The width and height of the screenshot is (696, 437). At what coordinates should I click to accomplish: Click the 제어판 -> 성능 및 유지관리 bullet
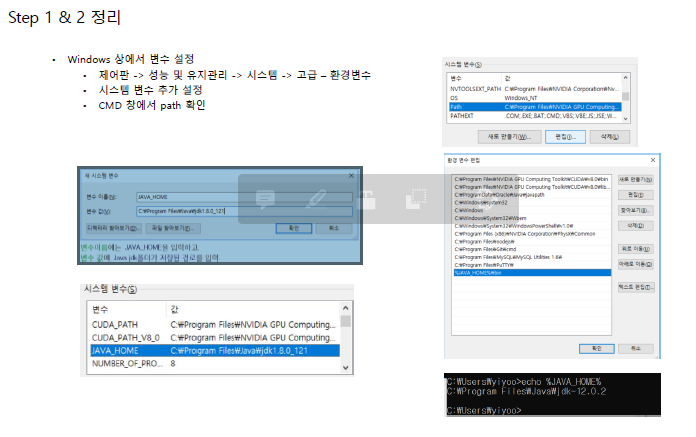coord(234,75)
